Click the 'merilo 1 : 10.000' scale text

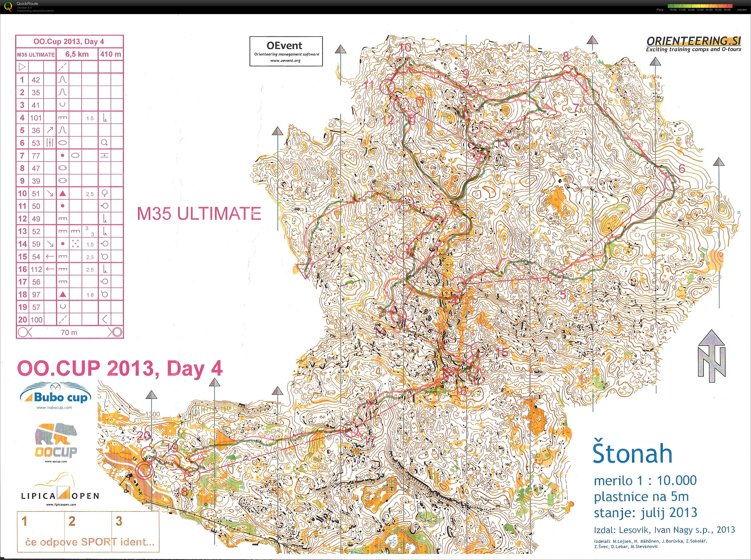point(645,480)
